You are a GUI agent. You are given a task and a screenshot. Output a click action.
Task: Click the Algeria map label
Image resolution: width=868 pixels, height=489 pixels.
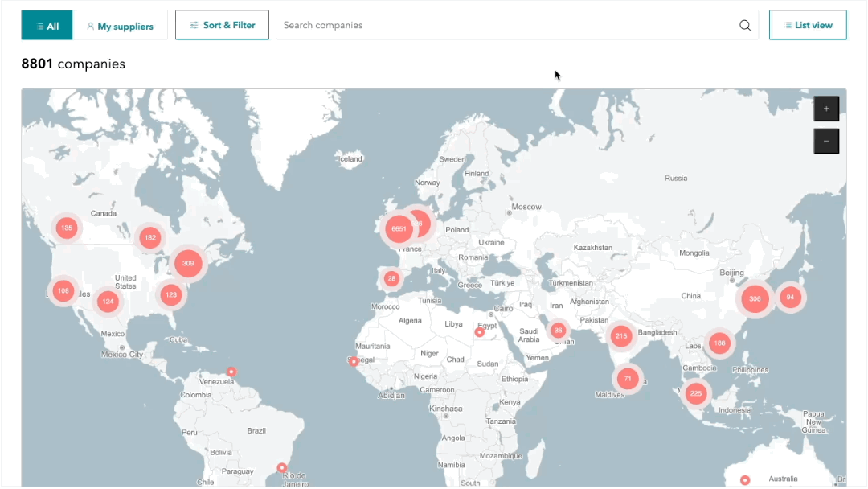(x=410, y=321)
